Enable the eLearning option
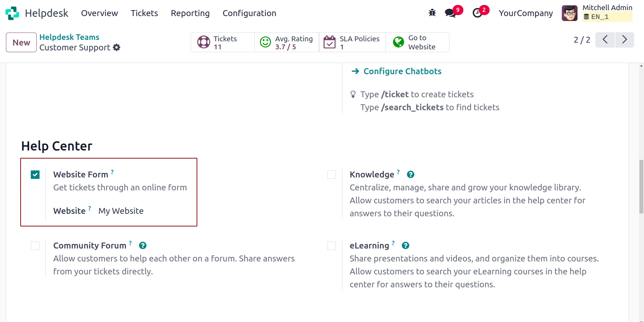This screenshot has width=644, height=322. tap(331, 245)
